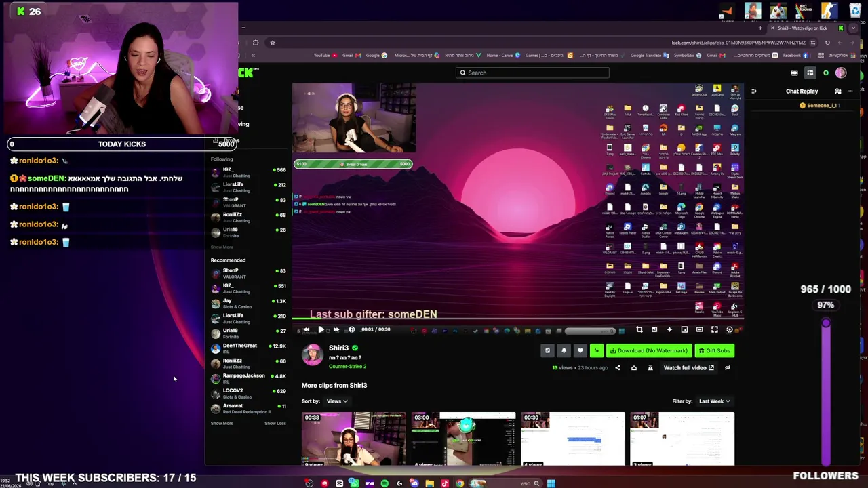Image resolution: width=868 pixels, height=488 pixels.
Task: Reload the page in the browser
Action: coord(827,43)
